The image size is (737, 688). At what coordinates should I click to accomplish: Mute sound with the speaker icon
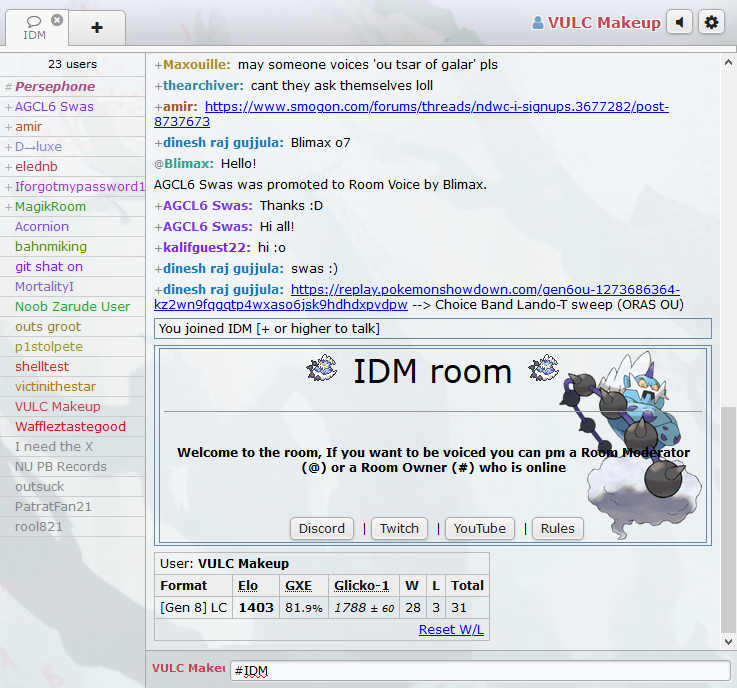point(679,22)
